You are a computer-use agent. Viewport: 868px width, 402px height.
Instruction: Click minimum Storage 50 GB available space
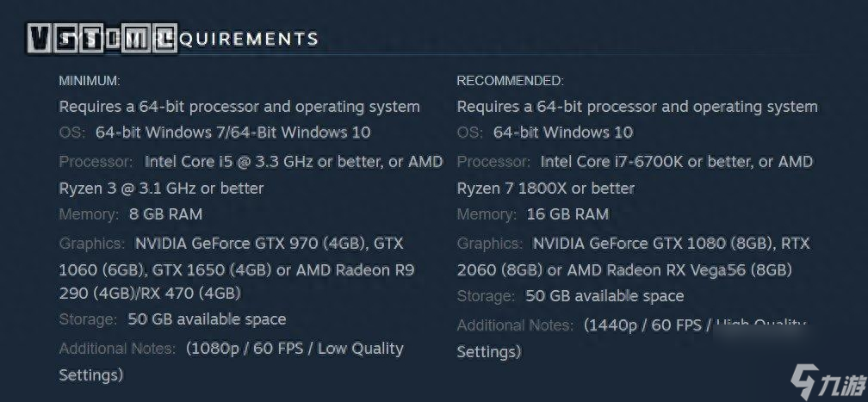(x=207, y=319)
